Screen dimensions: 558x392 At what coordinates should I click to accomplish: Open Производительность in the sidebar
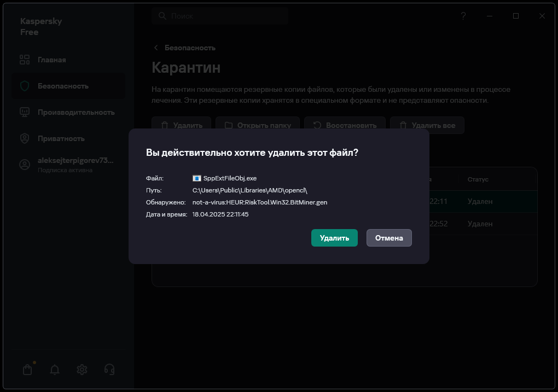point(68,113)
